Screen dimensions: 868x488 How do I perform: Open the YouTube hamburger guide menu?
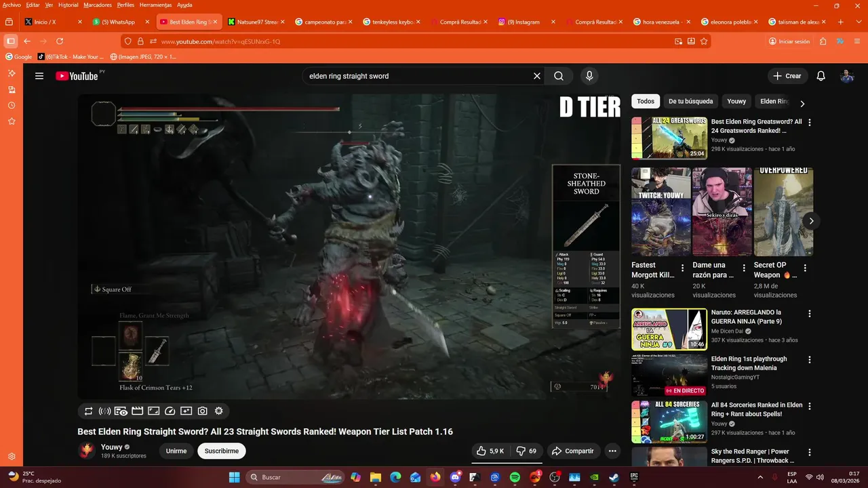point(39,76)
